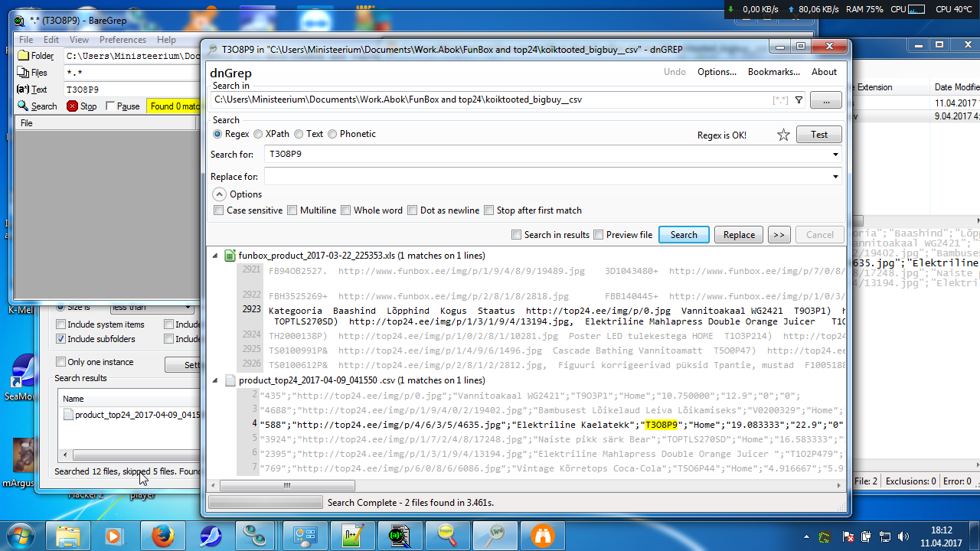The height and width of the screenshot is (551, 980).
Task: Click the BareGrep title bar app icon
Action: coord(20,21)
